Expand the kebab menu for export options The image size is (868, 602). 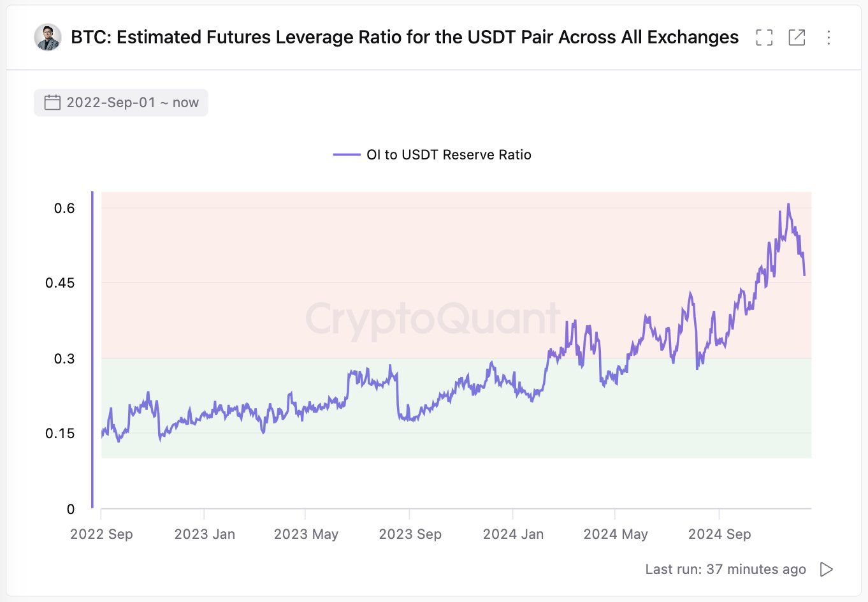[x=828, y=38]
